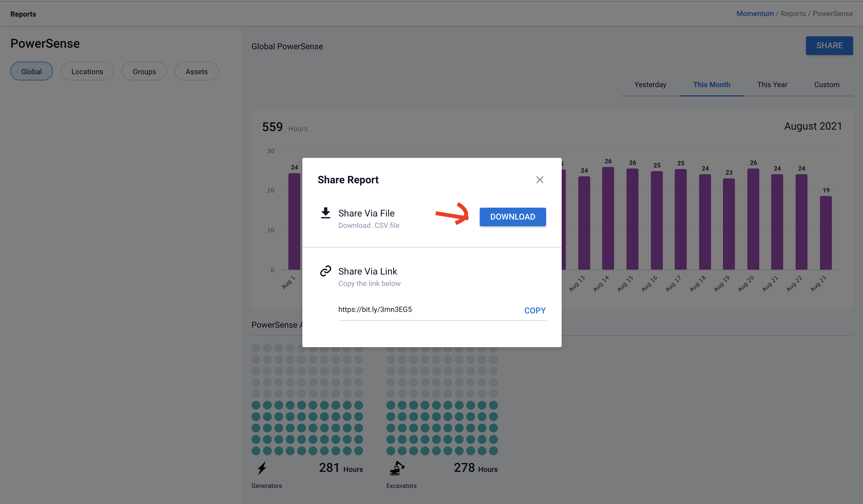This screenshot has height=504, width=863.
Task: Click the download arrow icon
Action: tap(325, 213)
